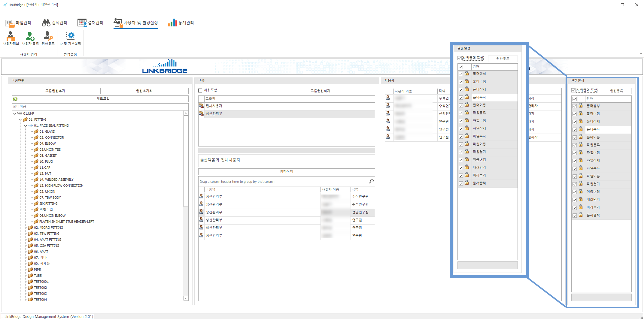Uncheck 폴더이동 permission in right panel
Screen dimensions: 644x320
point(575,137)
